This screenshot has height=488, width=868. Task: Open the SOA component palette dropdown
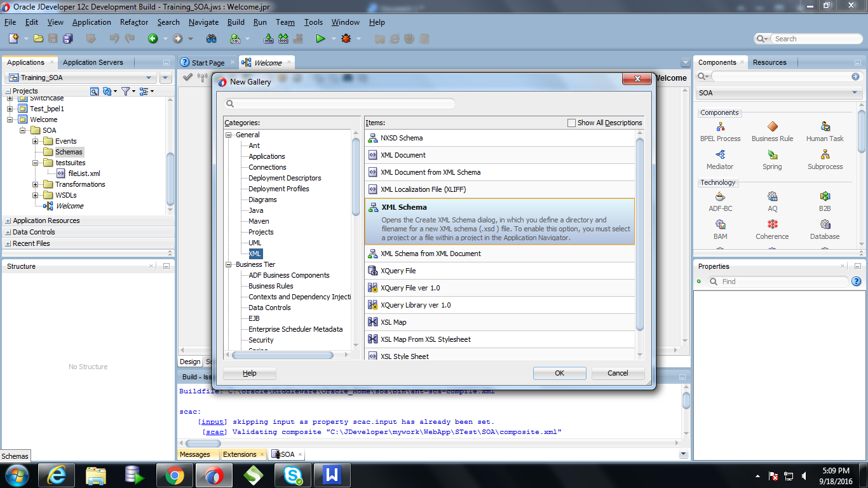click(855, 92)
